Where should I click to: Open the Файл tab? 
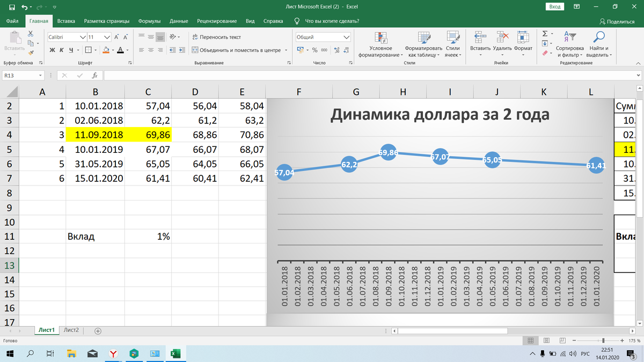[x=13, y=21]
